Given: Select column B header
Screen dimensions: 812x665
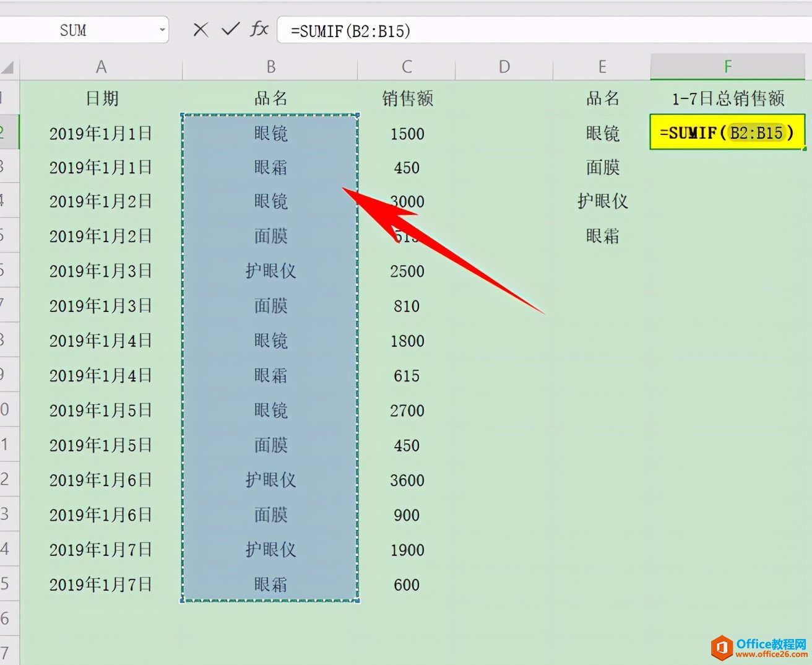Looking at the screenshot, I should pos(270,67).
